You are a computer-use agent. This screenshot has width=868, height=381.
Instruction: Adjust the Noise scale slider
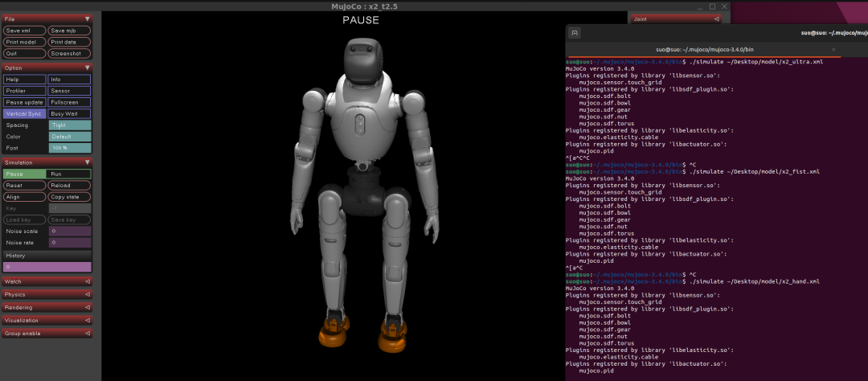pyautogui.click(x=70, y=231)
